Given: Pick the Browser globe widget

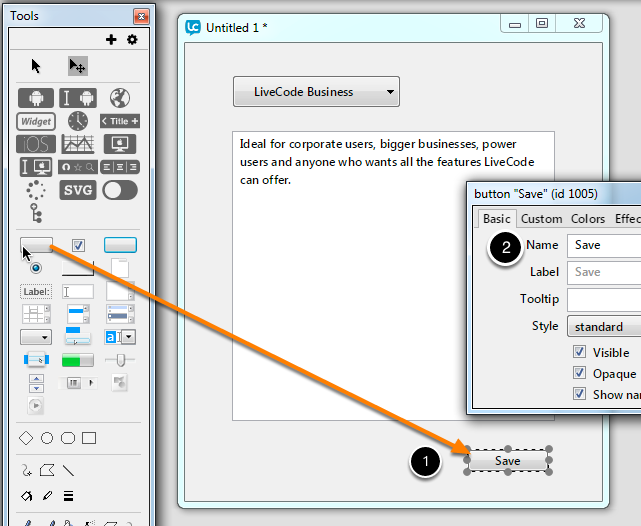Looking at the screenshot, I should (120, 98).
